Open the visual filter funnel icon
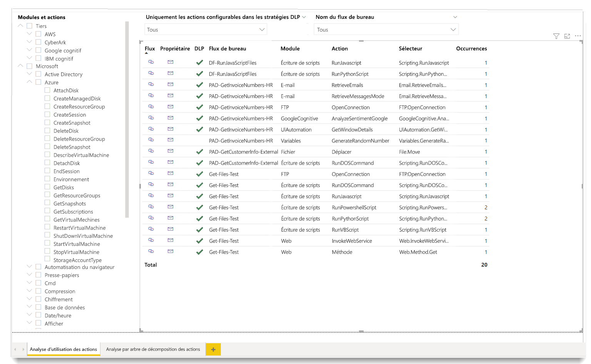 [556, 36]
